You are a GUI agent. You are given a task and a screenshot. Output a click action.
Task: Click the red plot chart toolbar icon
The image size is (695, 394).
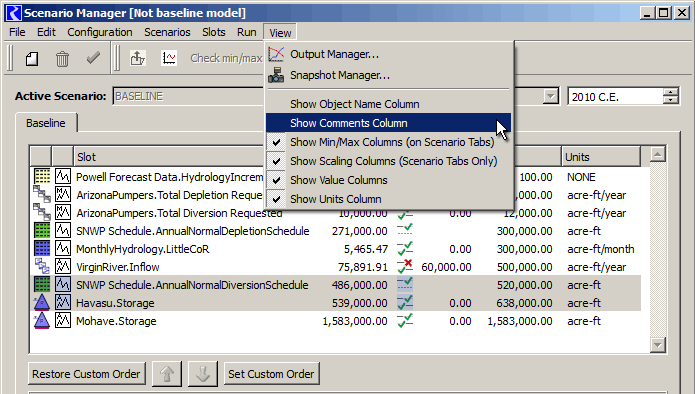click(x=169, y=58)
